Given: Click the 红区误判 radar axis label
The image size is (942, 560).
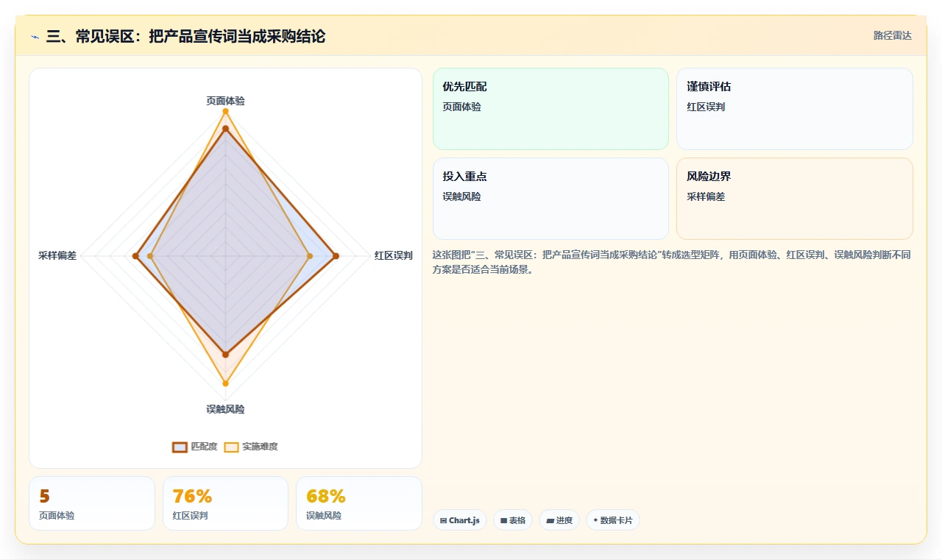Looking at the screenshot, I should click(393, 256).
